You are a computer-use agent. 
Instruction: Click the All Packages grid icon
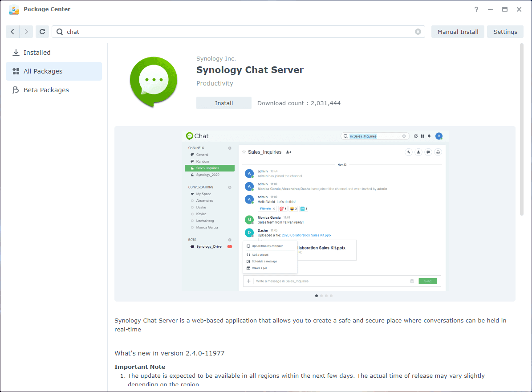(16, 71)
